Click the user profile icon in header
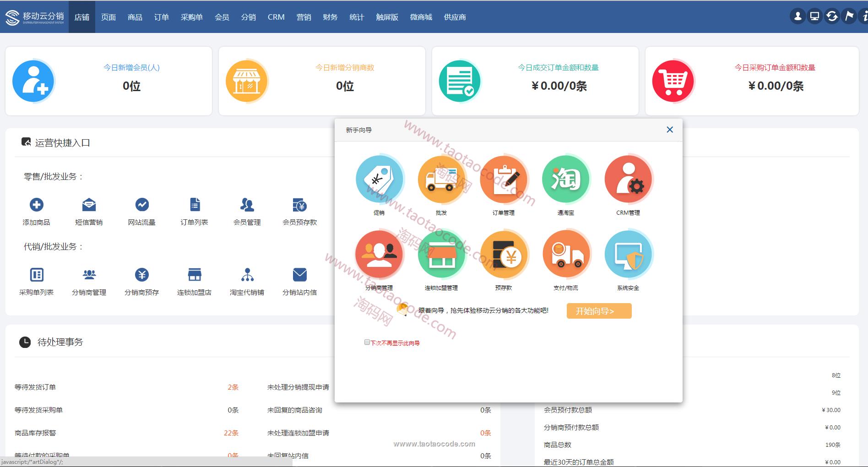Image resolution: width=868 pixels, height=467 pixels. (x=797, y=16)
